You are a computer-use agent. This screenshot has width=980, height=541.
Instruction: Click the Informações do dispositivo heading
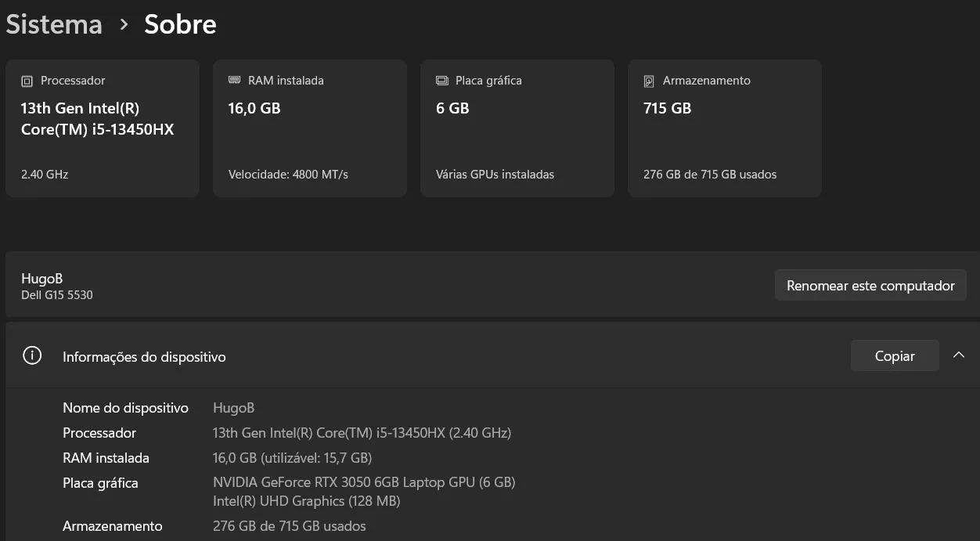144,357
